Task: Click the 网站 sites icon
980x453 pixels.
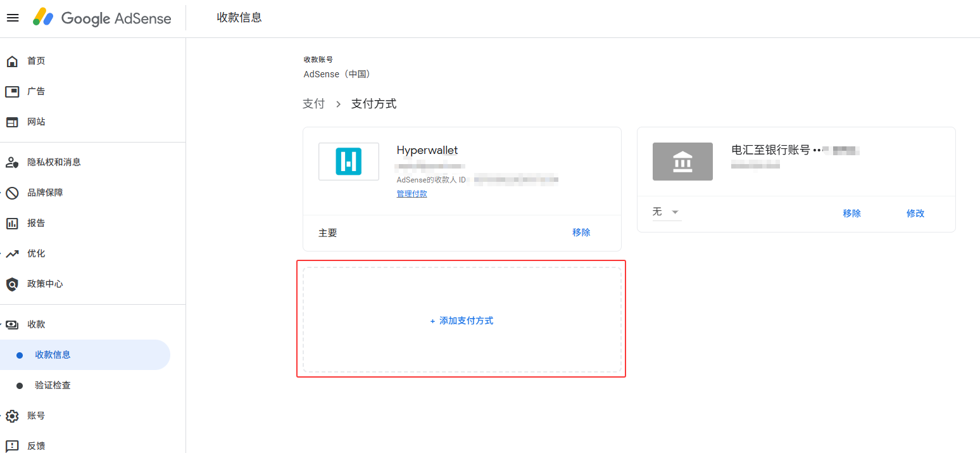Action: [x=12, y=122]
